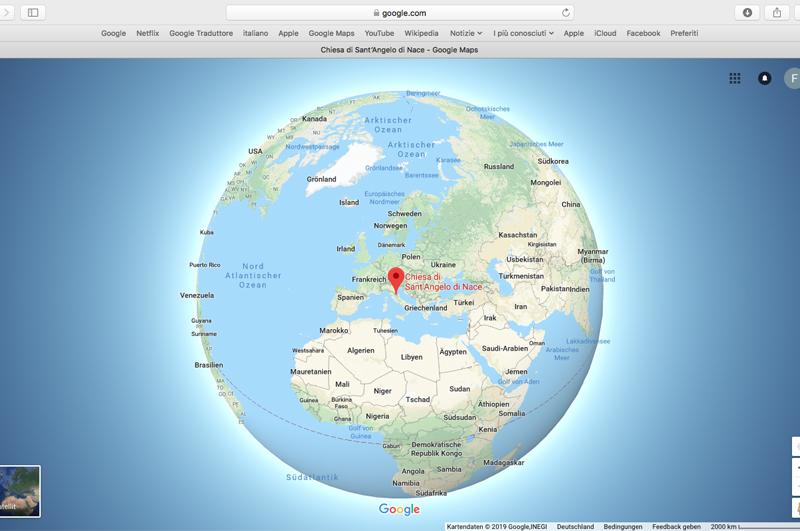Open the Wikipedia bookmark
Screen dimensions: 800x531
click(x=421, y=33)
